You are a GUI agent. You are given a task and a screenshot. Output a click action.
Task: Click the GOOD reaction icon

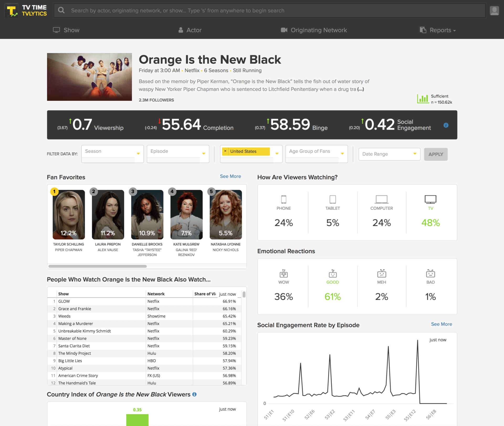(x=333, y=274)
